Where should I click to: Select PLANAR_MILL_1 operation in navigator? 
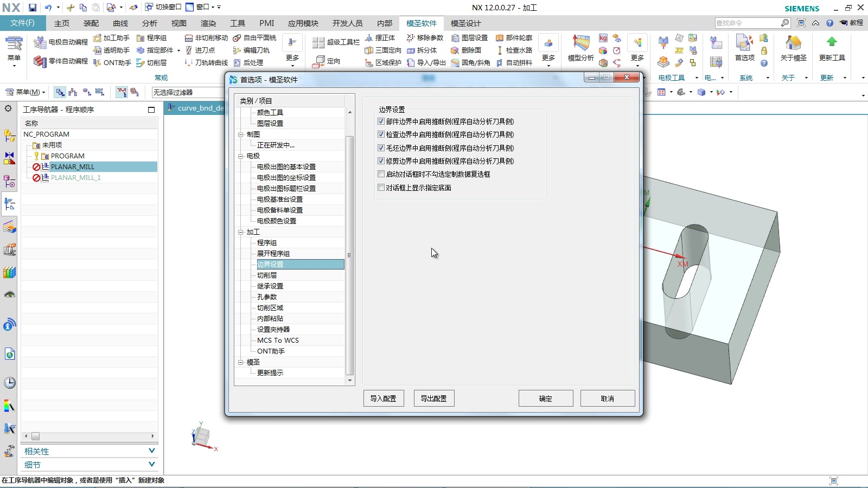pos(76,178)
